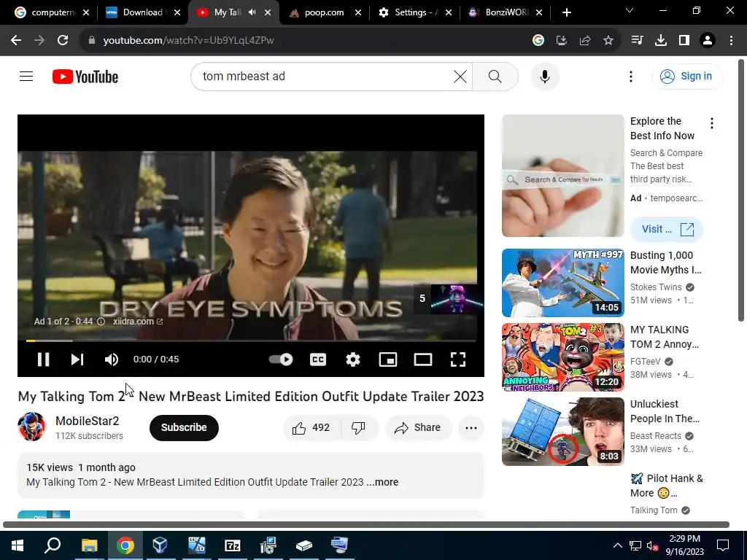Share this page icon in address bar
The height and width of the screenshot is (560, 747).
[x=585, y=41]
